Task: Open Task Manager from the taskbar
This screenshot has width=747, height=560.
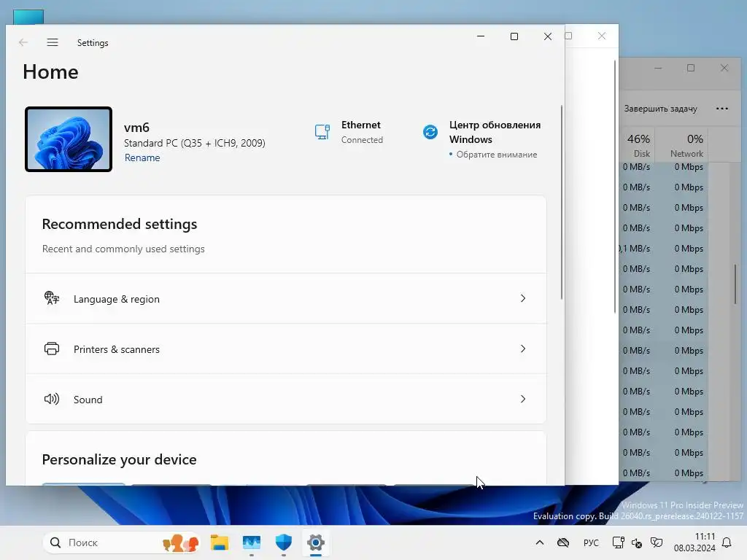Action: pos(251,542)
